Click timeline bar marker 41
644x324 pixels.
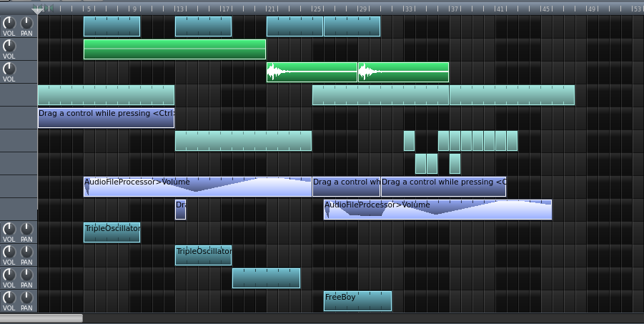(500, 9)
